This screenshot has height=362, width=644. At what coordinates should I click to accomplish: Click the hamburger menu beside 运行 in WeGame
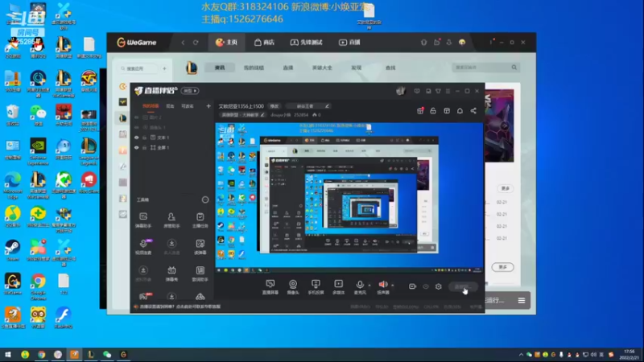click(521, 300)
